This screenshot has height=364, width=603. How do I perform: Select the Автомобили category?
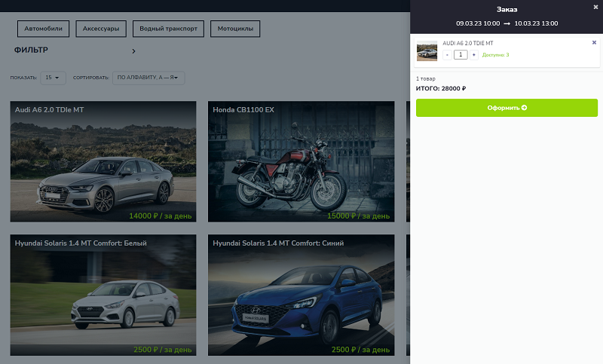coord(44,29)
